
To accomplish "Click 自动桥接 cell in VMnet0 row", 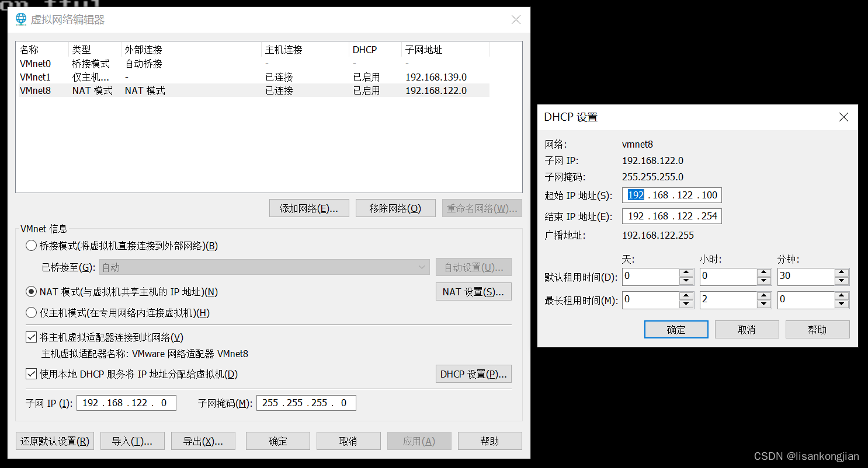I will pyautogui.click(x=144, y=64).
